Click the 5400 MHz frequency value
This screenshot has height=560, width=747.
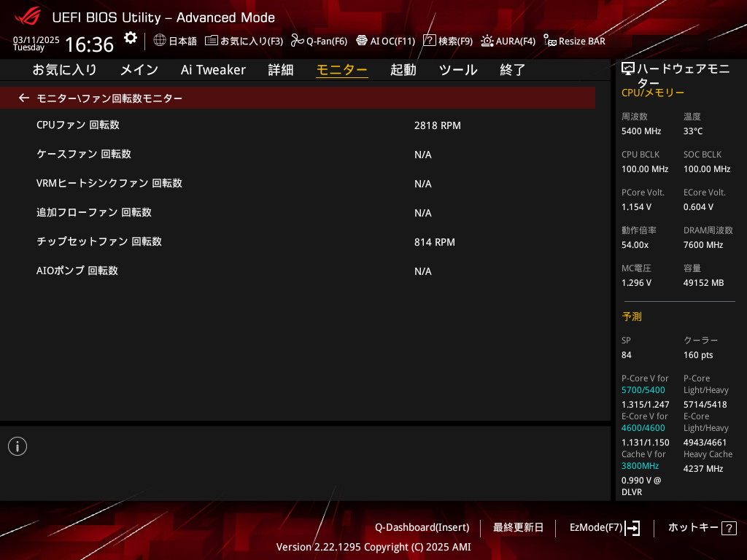click(x=641, y=131)
